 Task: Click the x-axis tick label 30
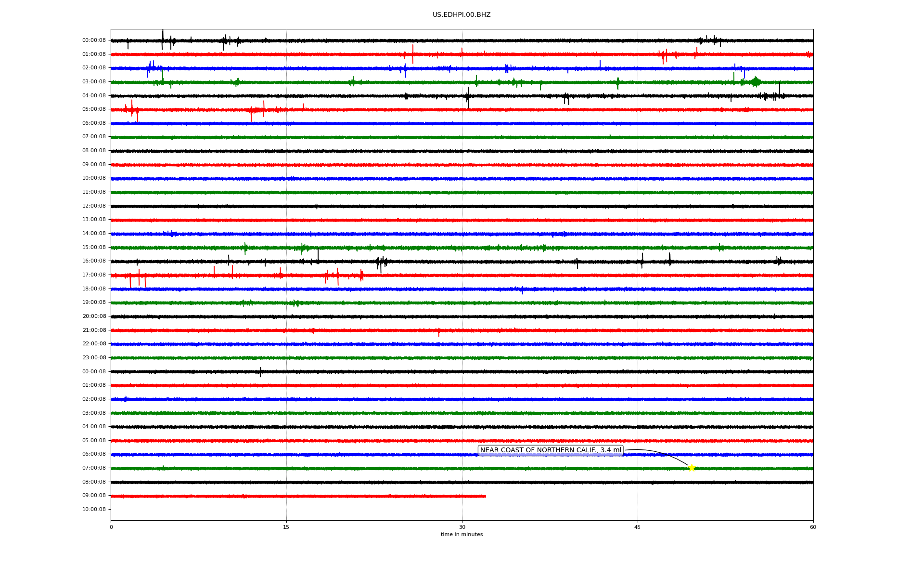[462, 527]
